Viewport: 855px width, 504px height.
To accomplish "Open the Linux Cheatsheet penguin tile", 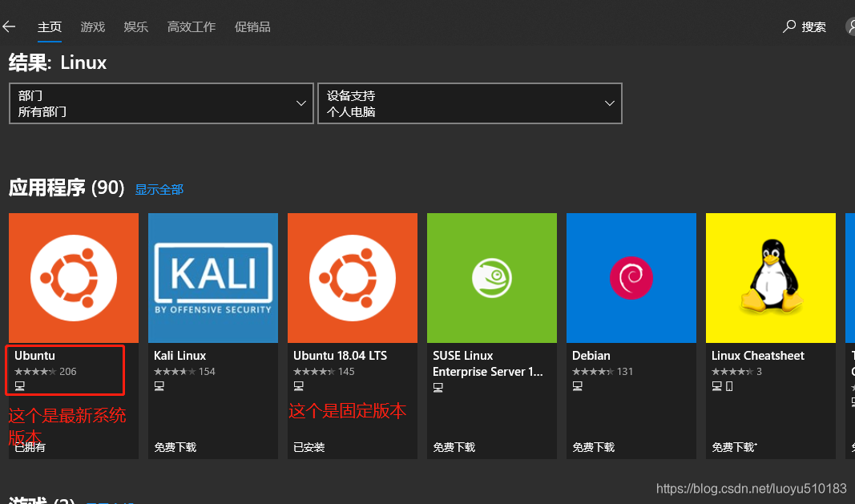I will (x=771, y=277).
